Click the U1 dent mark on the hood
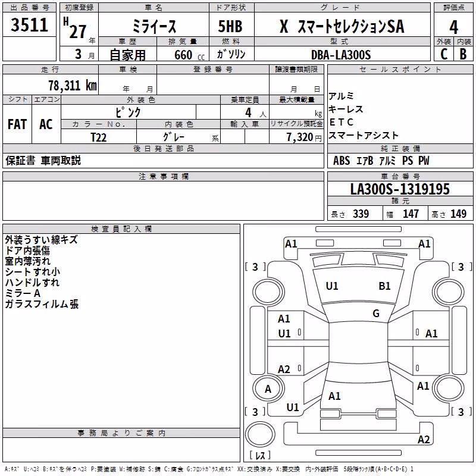The height and width of the screenshot is (476, 476). pos(332,286)
